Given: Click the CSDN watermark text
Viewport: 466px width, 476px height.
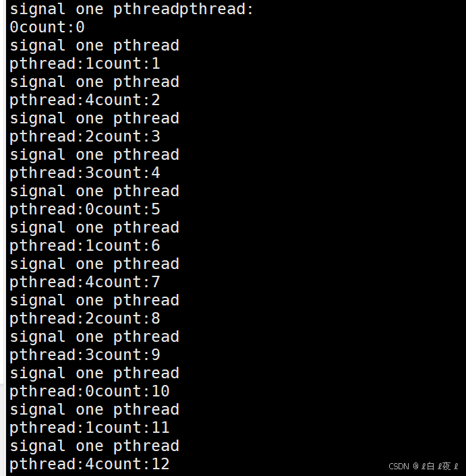Looking at the screenshot, I should pyautogui.click(x=424, y=466).
